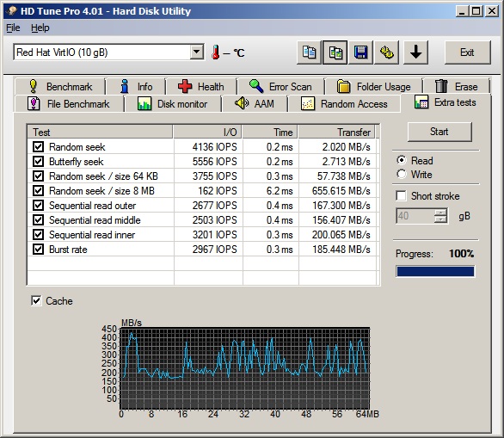Viewport: 504px width, 438px height.
Task: Disable the Sequential read middle checkbox
Action: tap(38, 220)
